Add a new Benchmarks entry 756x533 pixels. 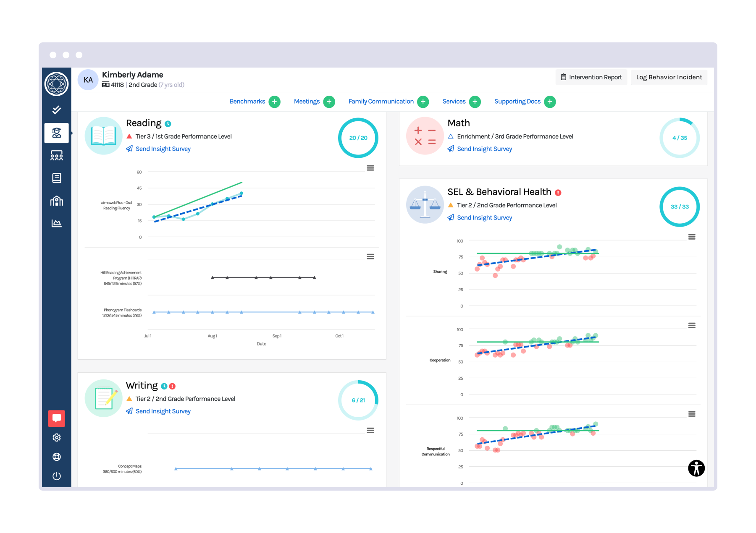click(274, 102)
